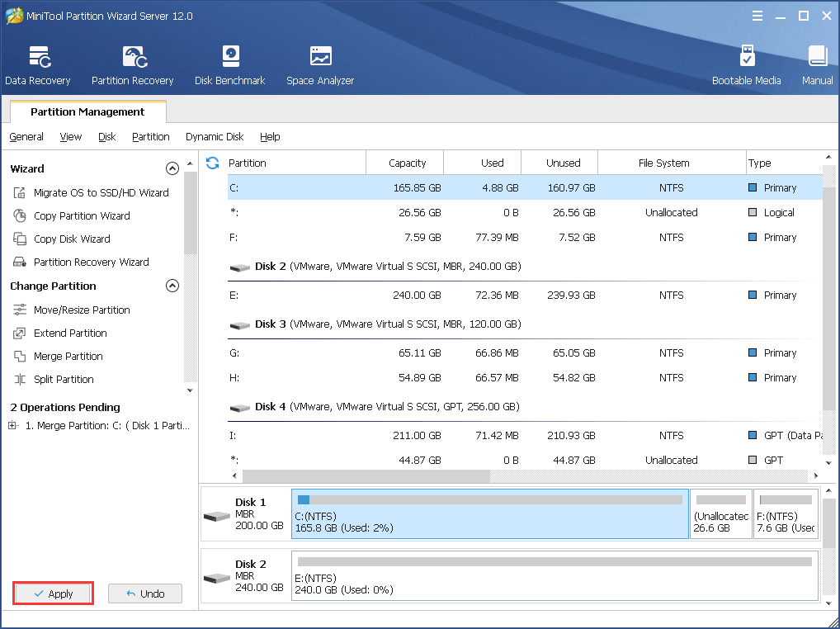Choose Split Partition action

tap(64, 380)
